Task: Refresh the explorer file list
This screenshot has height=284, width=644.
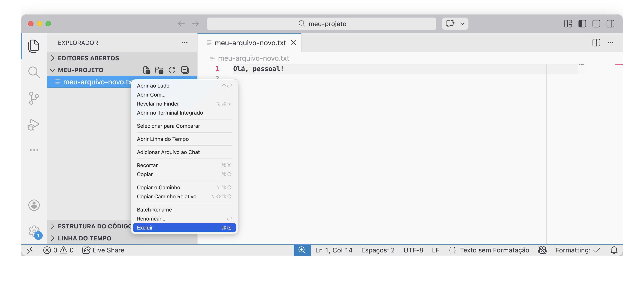Action: coord(172,70)
